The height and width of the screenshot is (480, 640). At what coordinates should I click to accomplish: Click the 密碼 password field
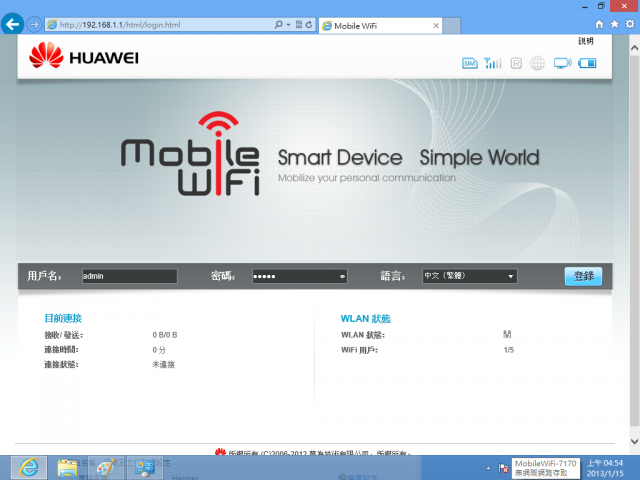[300, 276]
